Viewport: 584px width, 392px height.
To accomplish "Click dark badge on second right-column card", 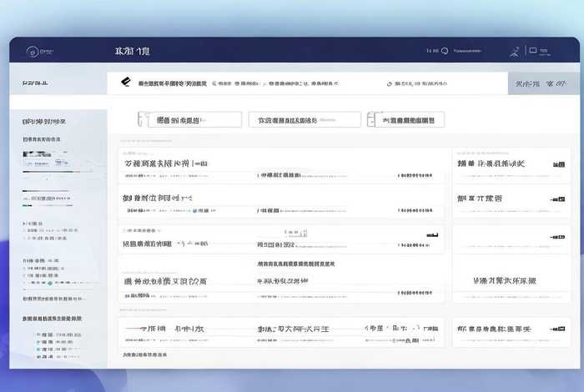I will [558, 199].
